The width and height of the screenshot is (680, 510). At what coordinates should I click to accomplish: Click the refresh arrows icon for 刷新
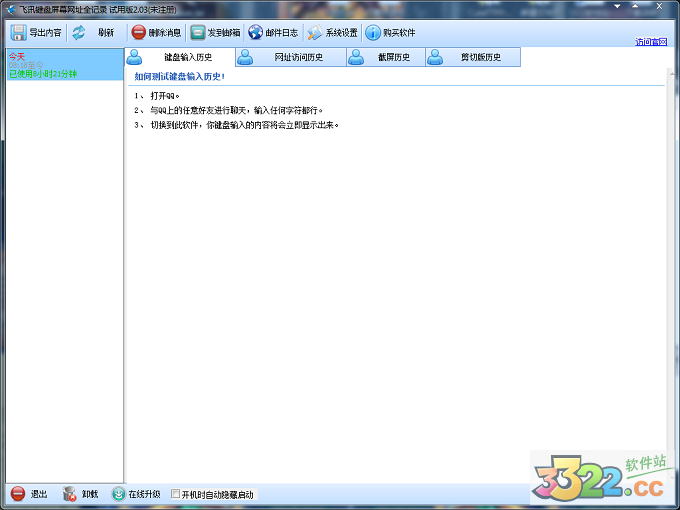click(78, 33)
